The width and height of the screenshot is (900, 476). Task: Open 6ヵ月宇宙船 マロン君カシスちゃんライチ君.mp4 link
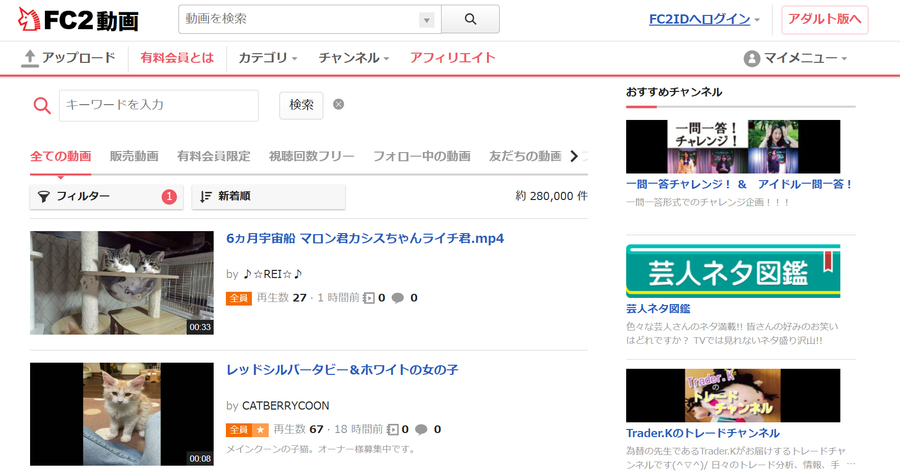pos(365,238)
